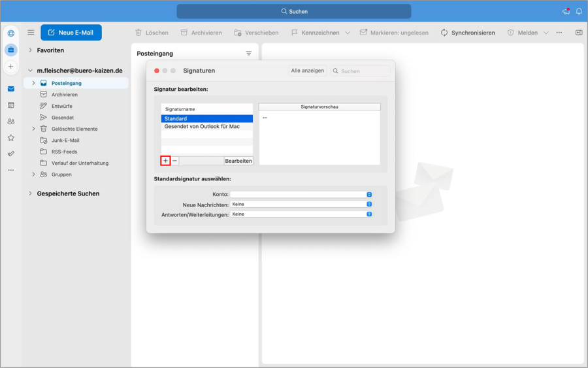The width and height of the screenshot is (588, 368).
Task: Click the Bearbeiten button
Action: pyautogui.click(x=238, y=161)
